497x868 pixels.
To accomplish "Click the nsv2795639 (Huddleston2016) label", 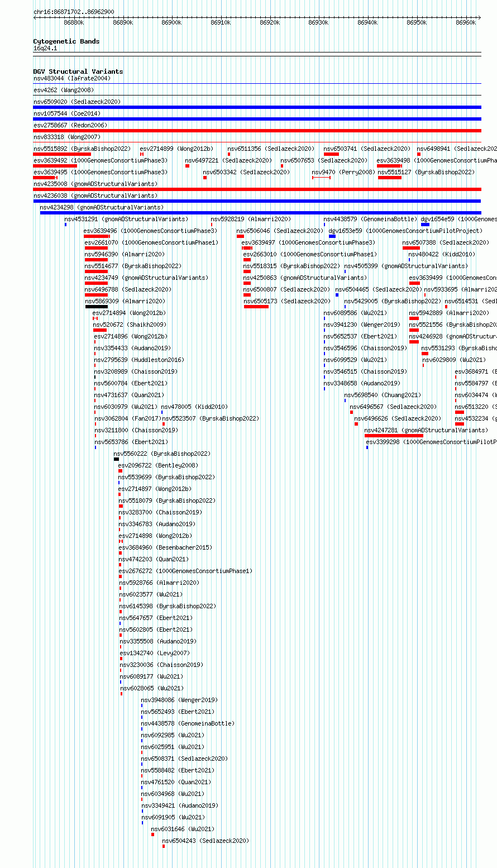I will click(x=139, y=360).
